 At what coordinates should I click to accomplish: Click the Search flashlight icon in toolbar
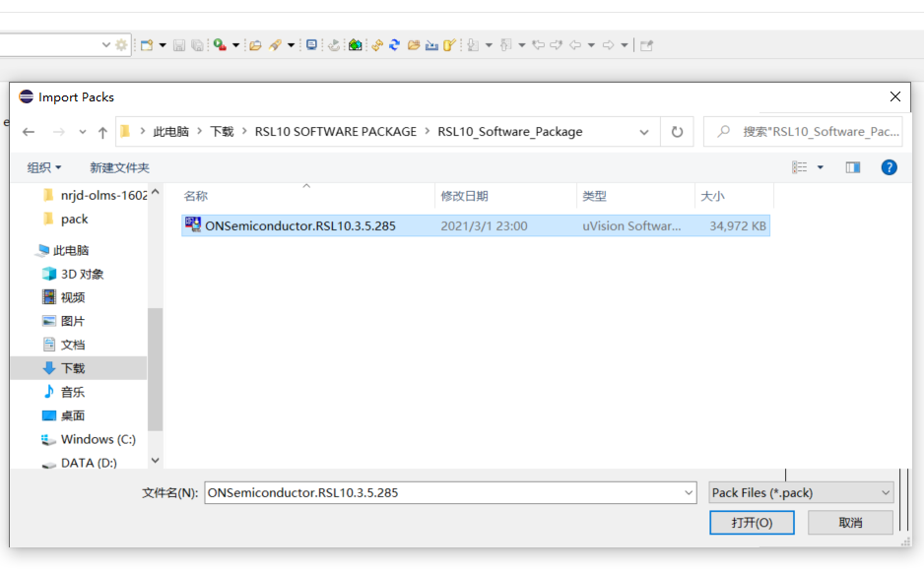275,45
